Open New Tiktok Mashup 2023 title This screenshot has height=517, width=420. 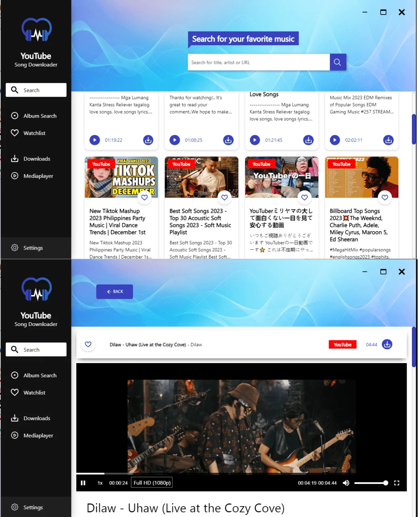118,222
